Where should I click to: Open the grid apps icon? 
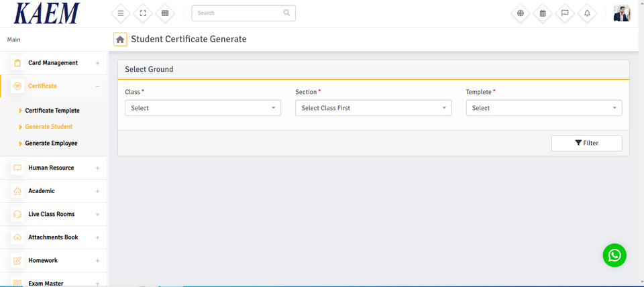tap(165, 13)
